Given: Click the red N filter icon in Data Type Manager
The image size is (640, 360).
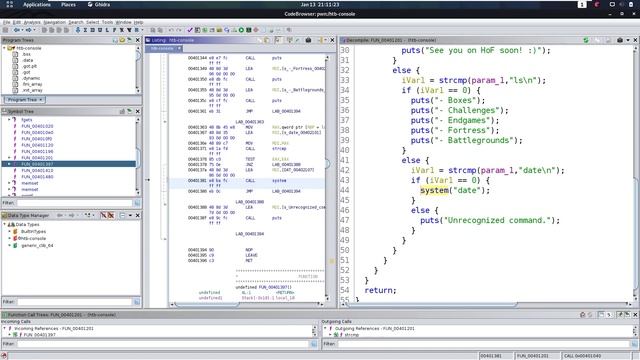Looking at the screenshot, I should point(103,215).
